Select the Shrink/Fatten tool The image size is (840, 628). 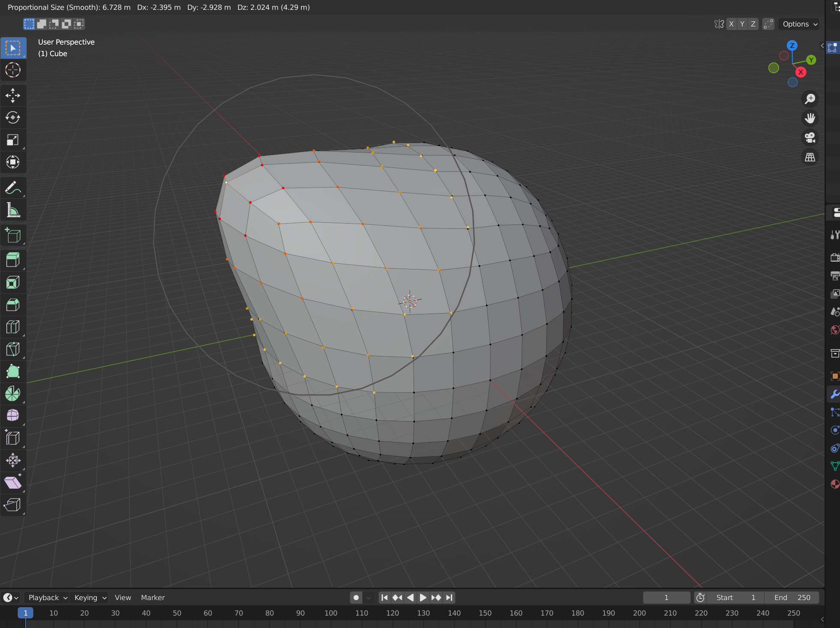click(13, 460)
